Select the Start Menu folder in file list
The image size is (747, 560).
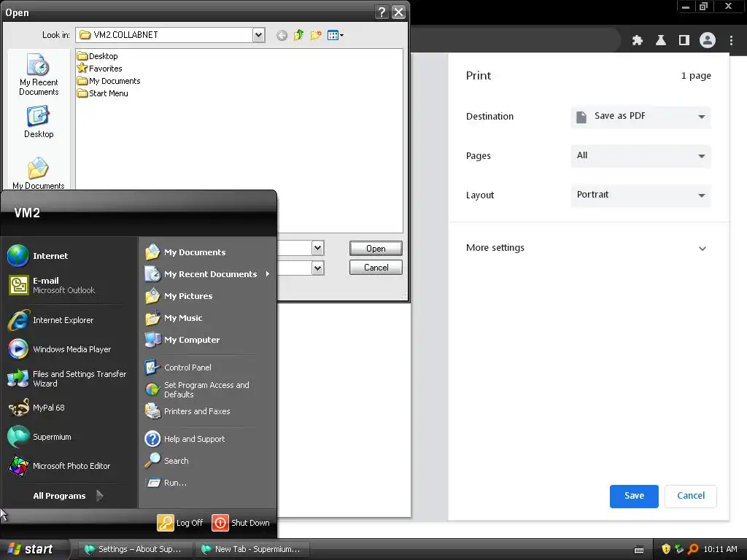click(x=102, y=93)
